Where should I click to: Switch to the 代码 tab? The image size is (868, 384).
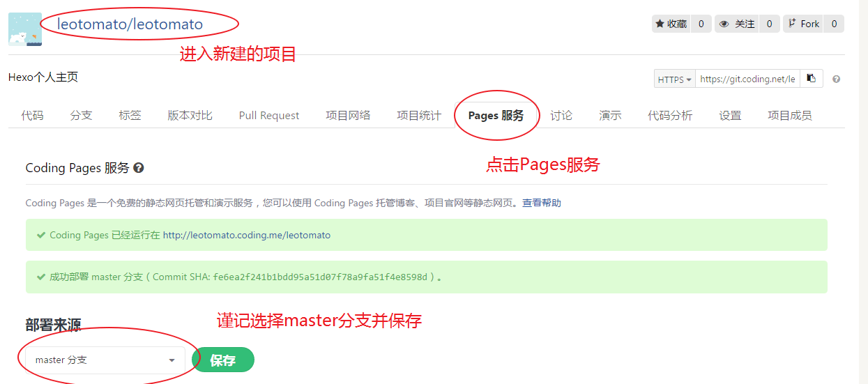(x=32, y=116)
